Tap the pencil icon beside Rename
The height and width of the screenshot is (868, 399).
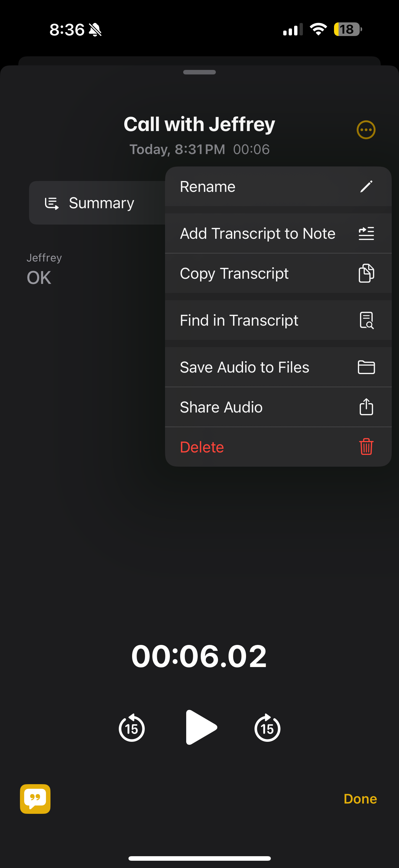pyautogui.click(x=366, y=186)
